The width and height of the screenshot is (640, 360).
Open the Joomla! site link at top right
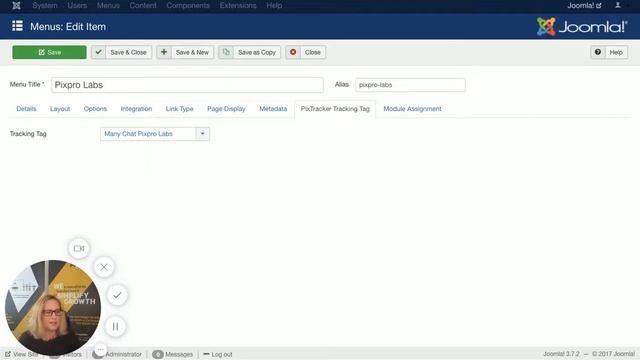584,5
